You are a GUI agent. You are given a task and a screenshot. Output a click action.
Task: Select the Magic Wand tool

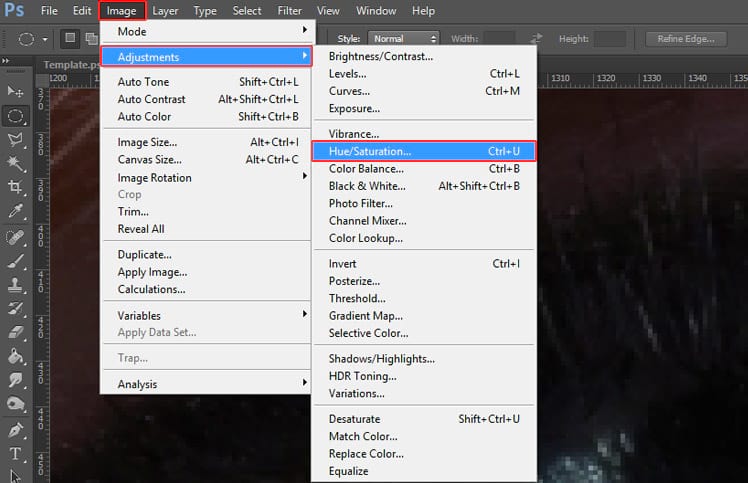pyautogui.click(x=15, y=163)
